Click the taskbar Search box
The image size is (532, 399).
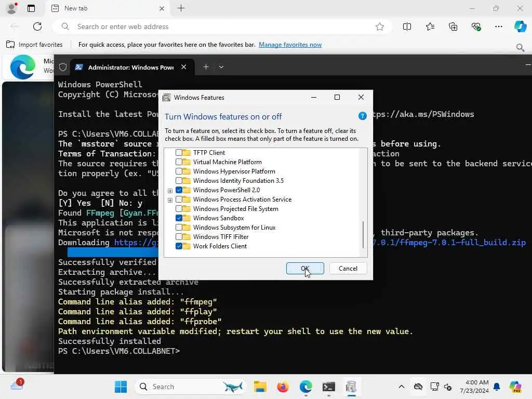(190, 387)
